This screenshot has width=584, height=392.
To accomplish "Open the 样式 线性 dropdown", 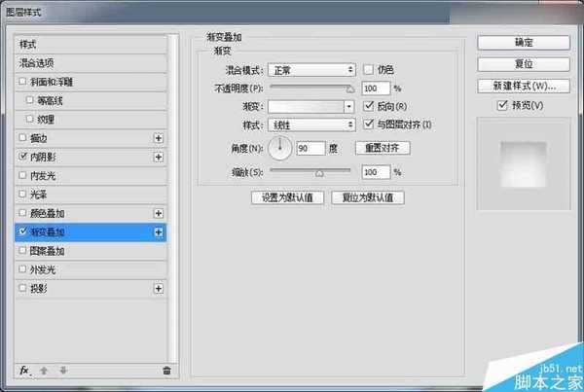I will (311, 125).
